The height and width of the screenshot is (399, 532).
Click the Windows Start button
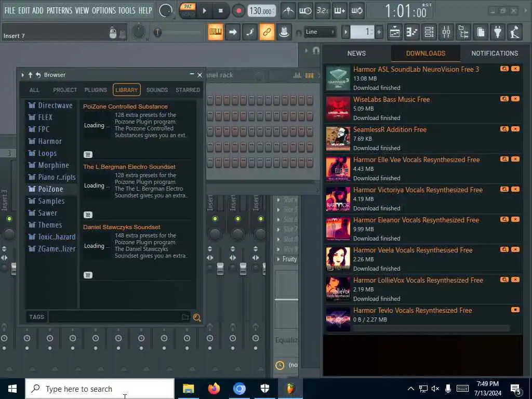click(12, 389)
